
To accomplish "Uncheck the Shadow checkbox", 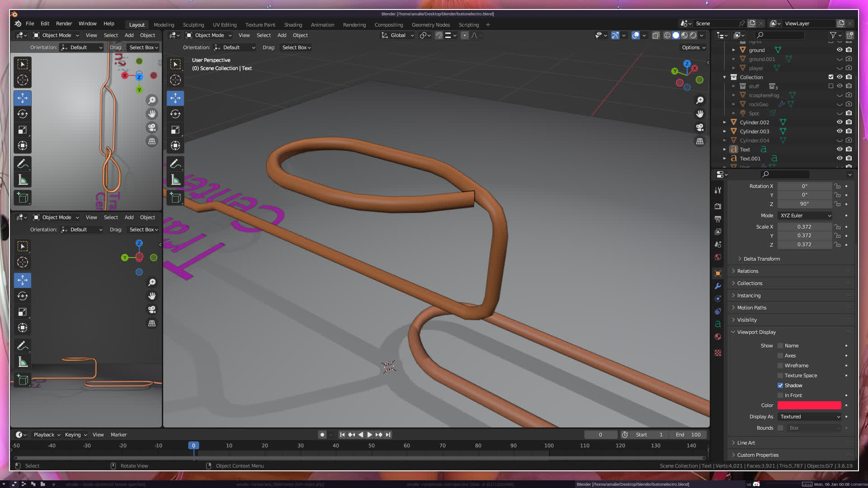I will click(x=780, y=385).
